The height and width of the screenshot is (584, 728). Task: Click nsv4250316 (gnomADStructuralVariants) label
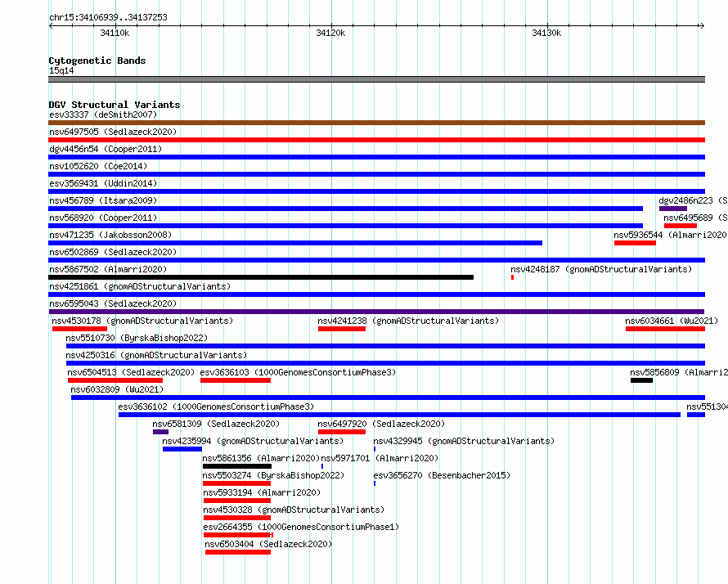coord(156,355)
